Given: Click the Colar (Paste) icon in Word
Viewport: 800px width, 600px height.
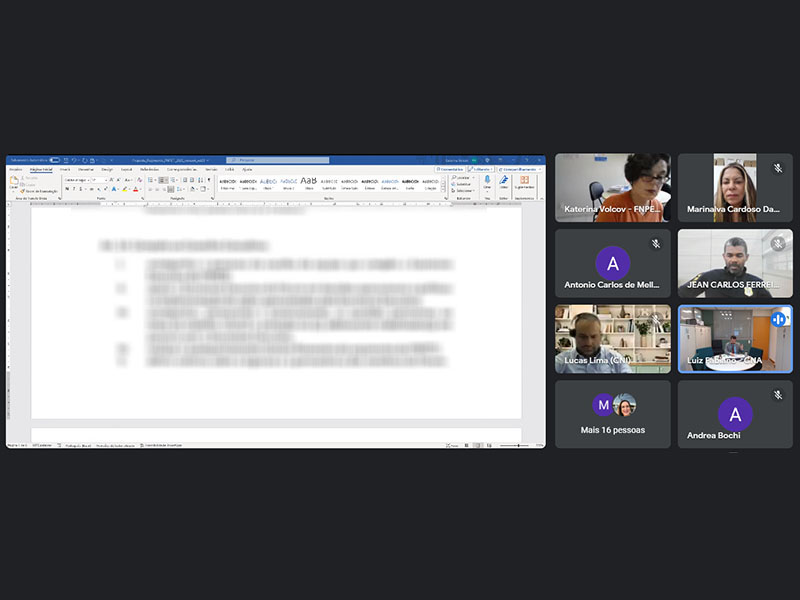Looking at the screenshot, I should click(x=13, y=180).
